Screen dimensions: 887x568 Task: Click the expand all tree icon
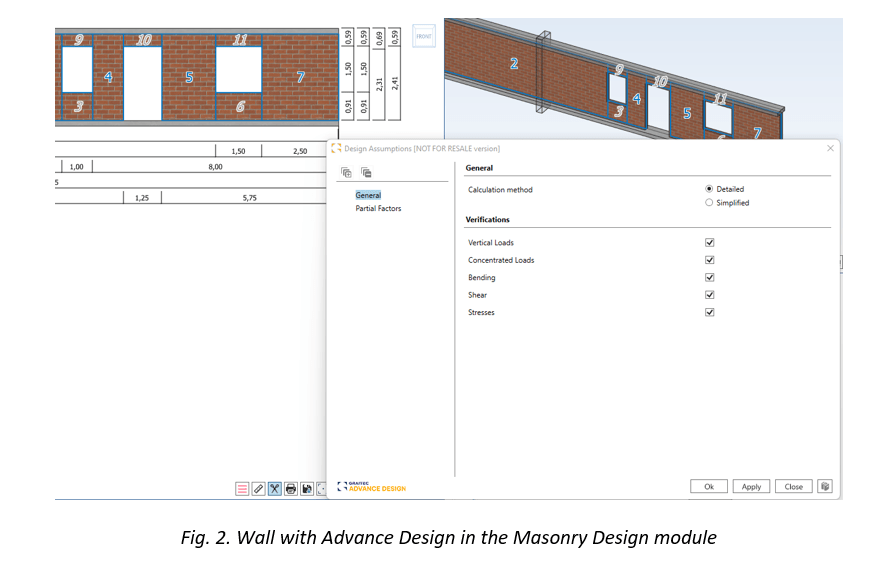pos(346,172)
